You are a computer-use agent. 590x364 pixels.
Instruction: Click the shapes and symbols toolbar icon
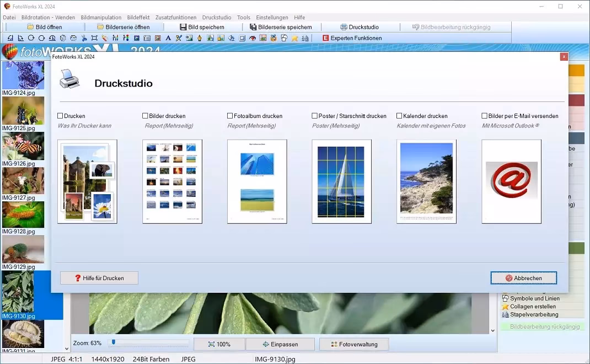(284, 38)
